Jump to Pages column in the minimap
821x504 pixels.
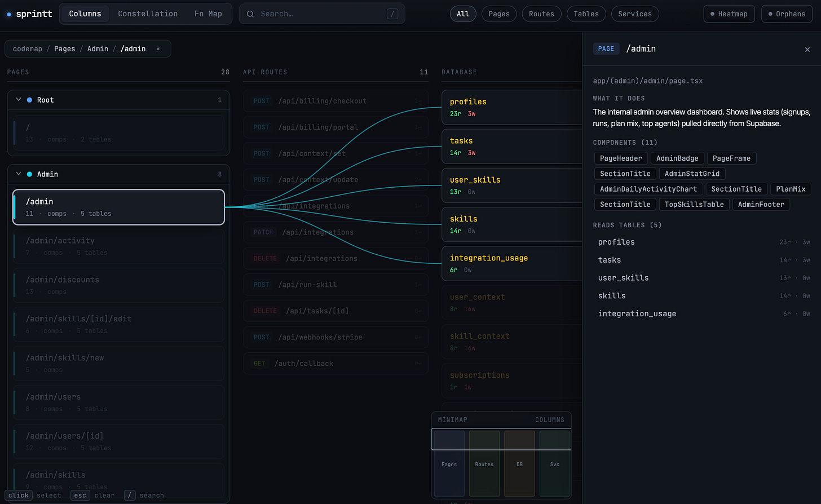449,463
